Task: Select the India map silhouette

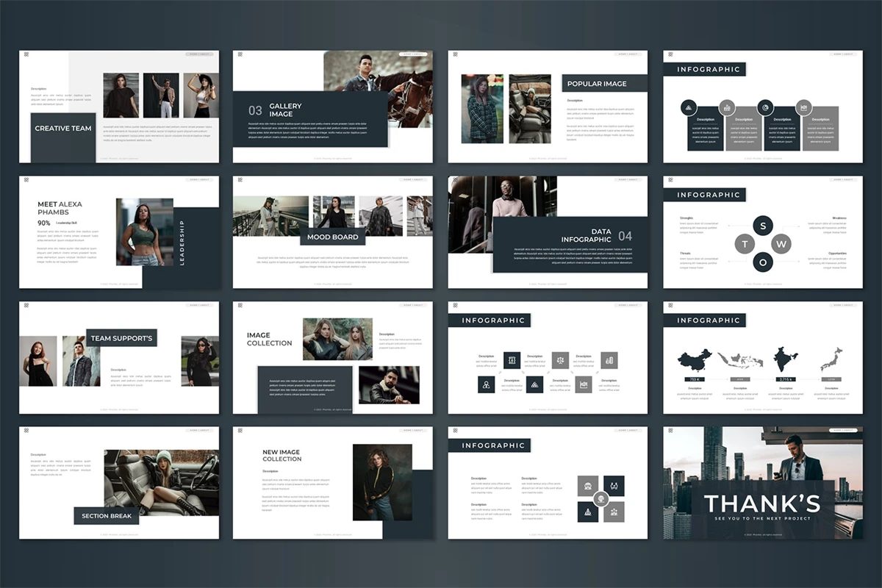Action: [785, 360]
